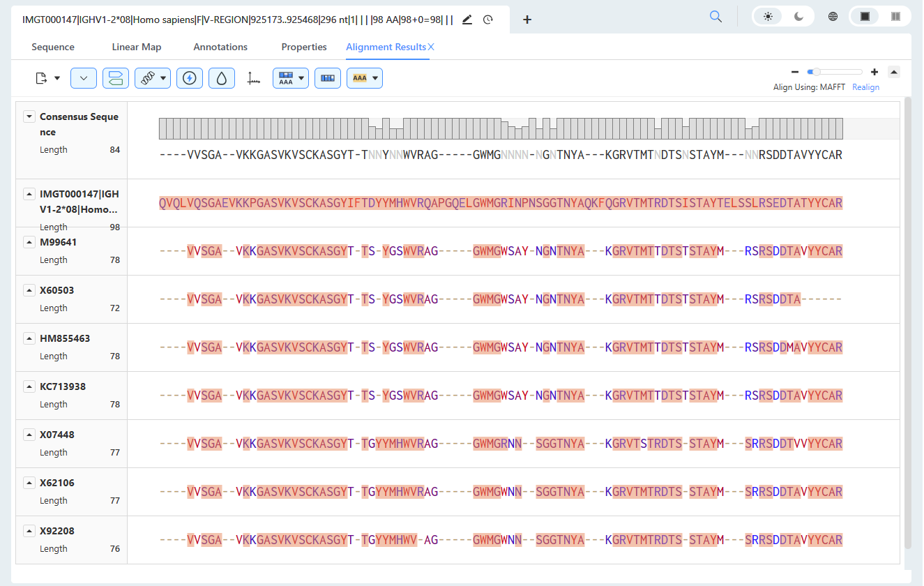Click the blue blocks AAA display button

pyautogui.click(x=286, y=78)
